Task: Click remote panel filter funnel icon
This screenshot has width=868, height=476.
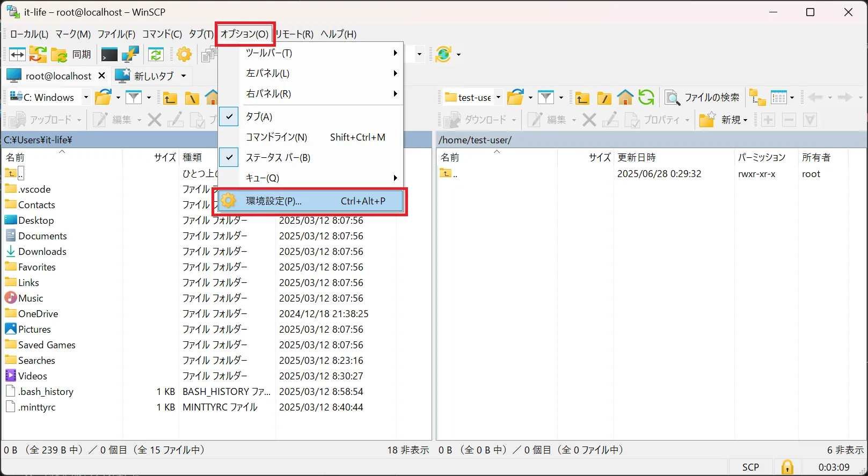Action: [x=546, y=97]
